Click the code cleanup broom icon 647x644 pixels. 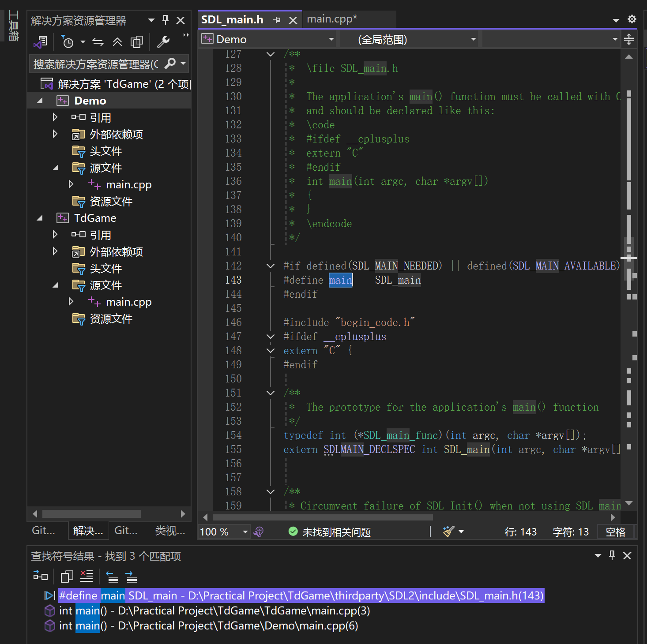coord(449,532)
